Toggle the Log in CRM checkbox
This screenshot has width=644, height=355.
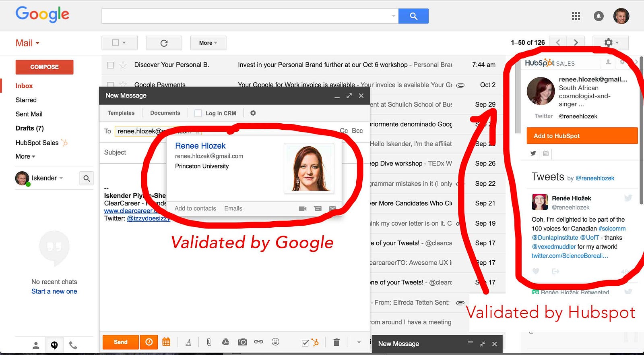pos(198,113)
